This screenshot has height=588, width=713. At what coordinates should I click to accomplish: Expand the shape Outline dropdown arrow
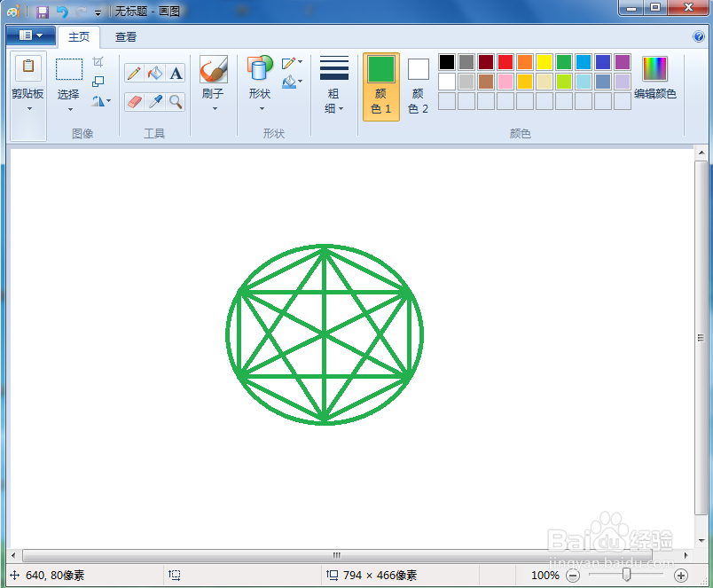click(300, 61)
